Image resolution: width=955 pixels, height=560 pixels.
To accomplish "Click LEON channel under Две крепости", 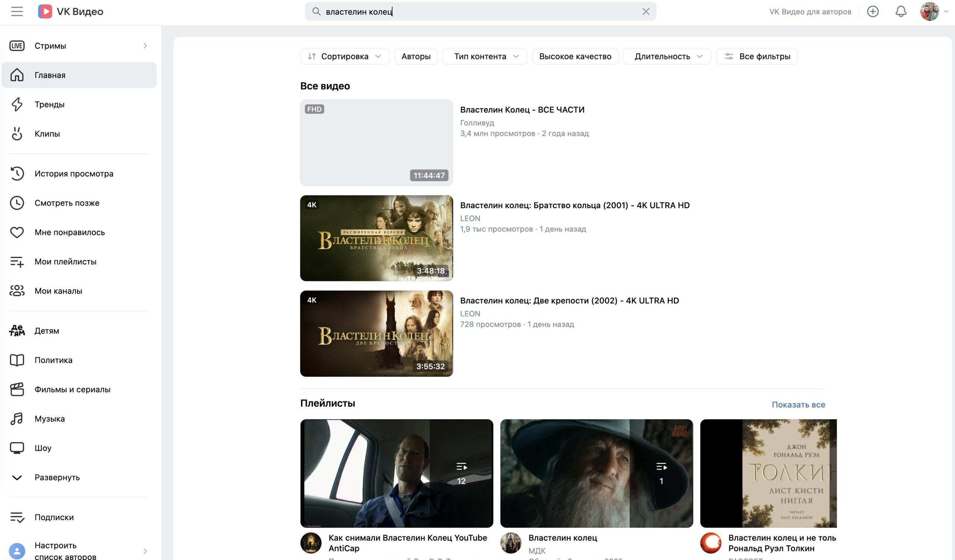I will (x=470, y=314).
